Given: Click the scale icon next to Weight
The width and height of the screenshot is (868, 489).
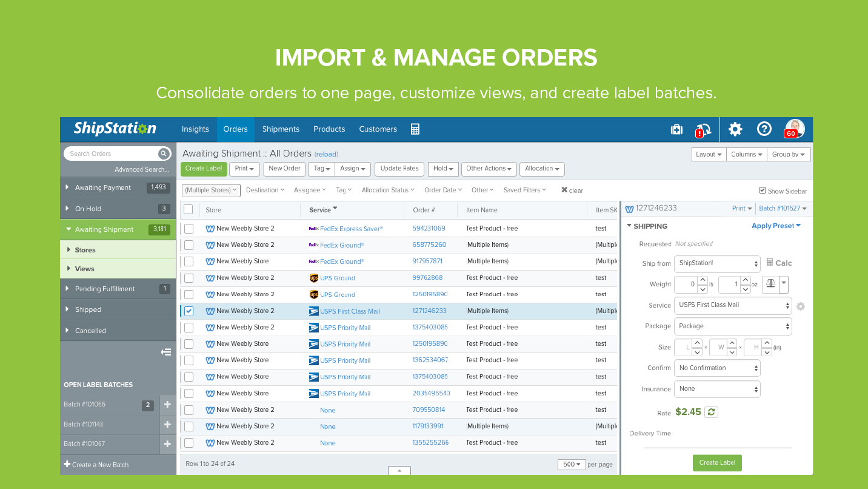Looking at the screenshot, I should 770,284.
